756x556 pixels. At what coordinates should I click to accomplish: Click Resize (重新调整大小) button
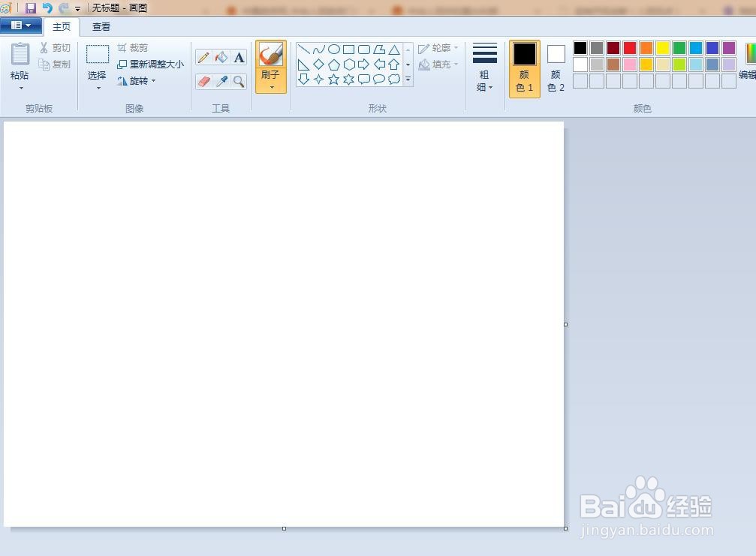(x=151, y=64)
